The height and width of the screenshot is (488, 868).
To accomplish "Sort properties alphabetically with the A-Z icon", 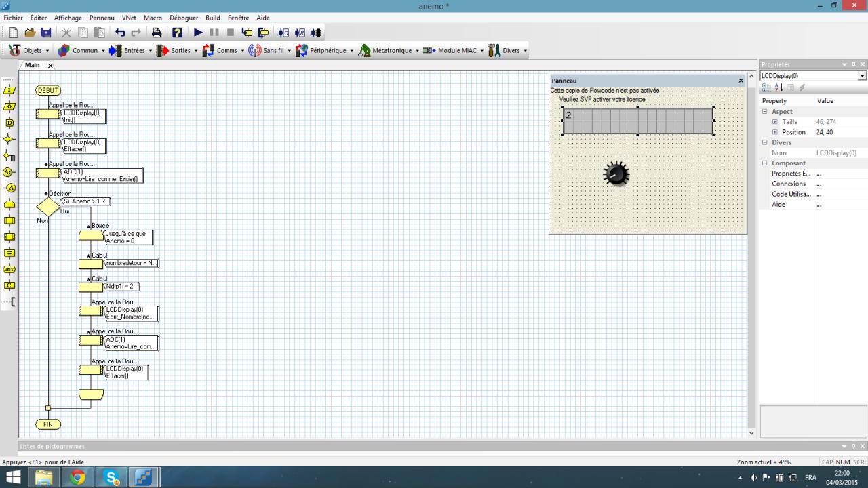I will (x=778, y=87).
